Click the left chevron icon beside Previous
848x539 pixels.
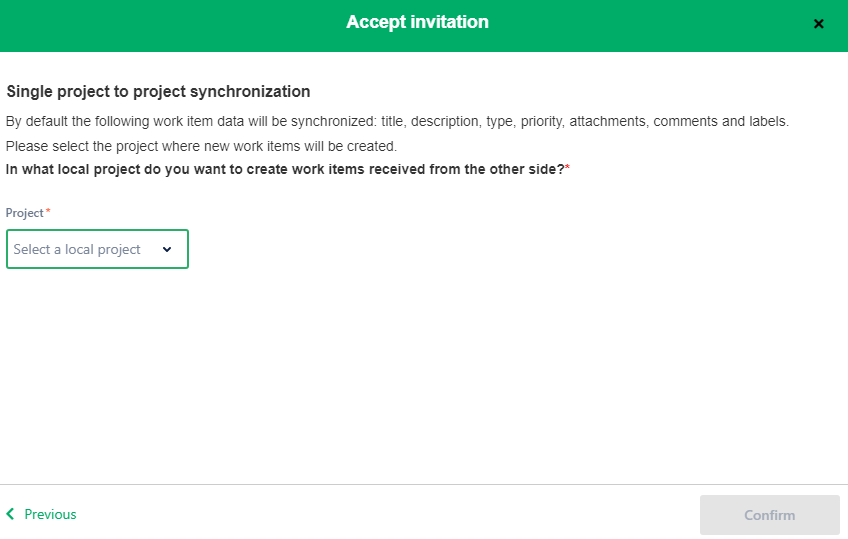[x=11, y=514]
